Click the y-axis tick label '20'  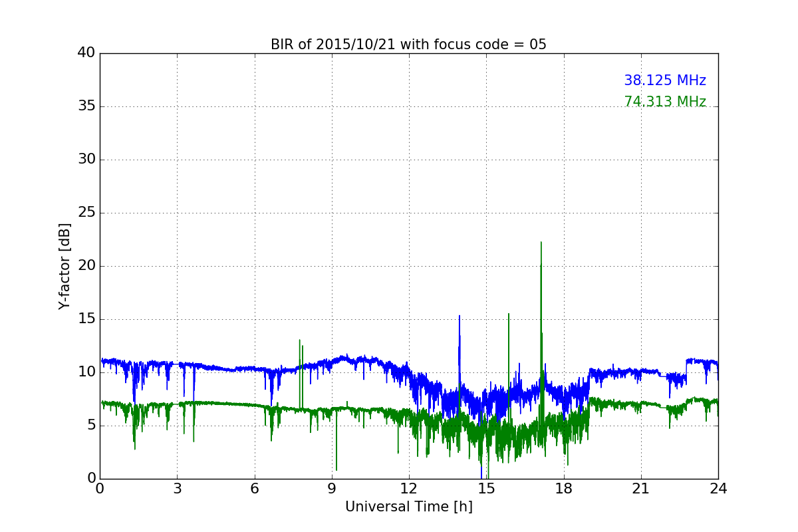tap(86, 266)
